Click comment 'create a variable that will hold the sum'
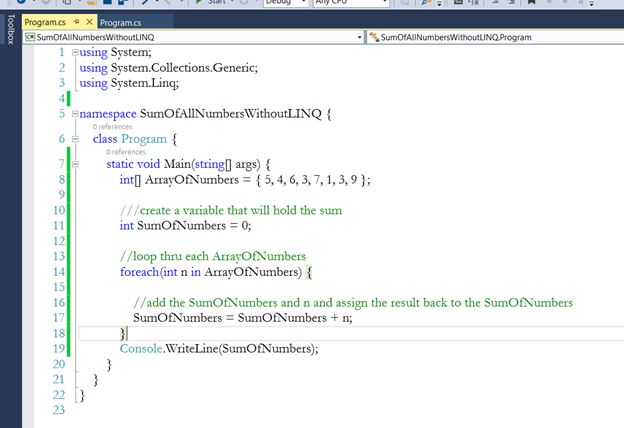 point(241,210)
